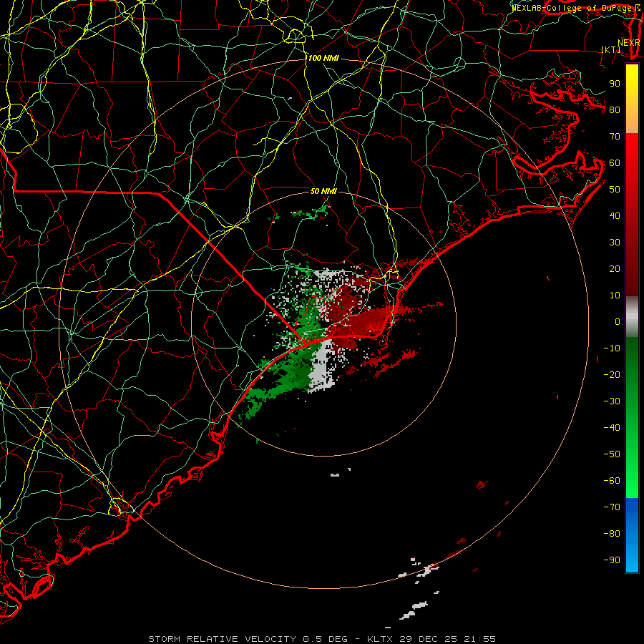Click the -70 value on the velocity scale
Screen dimensions: 644x644
612,507
